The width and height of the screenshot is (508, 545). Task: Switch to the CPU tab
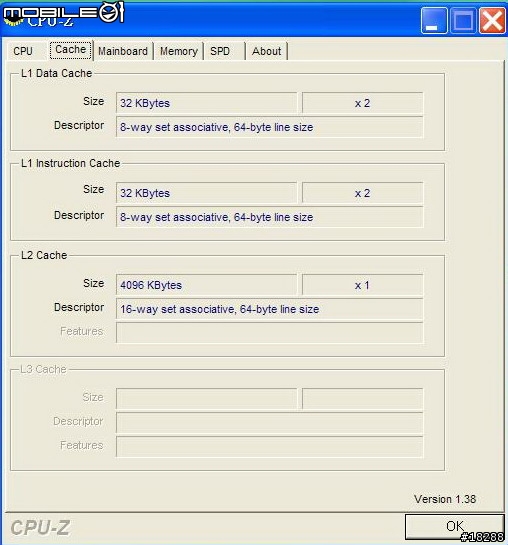coord(23,51)
